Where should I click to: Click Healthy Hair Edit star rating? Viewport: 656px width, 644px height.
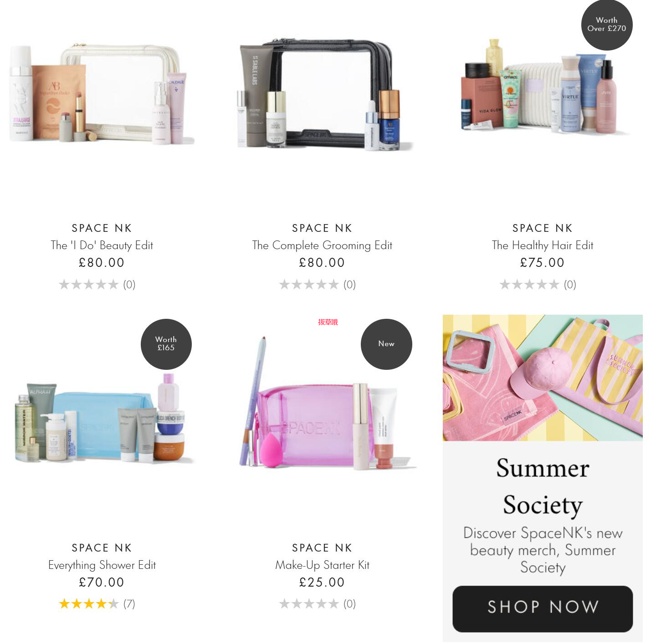click(538, 285)
